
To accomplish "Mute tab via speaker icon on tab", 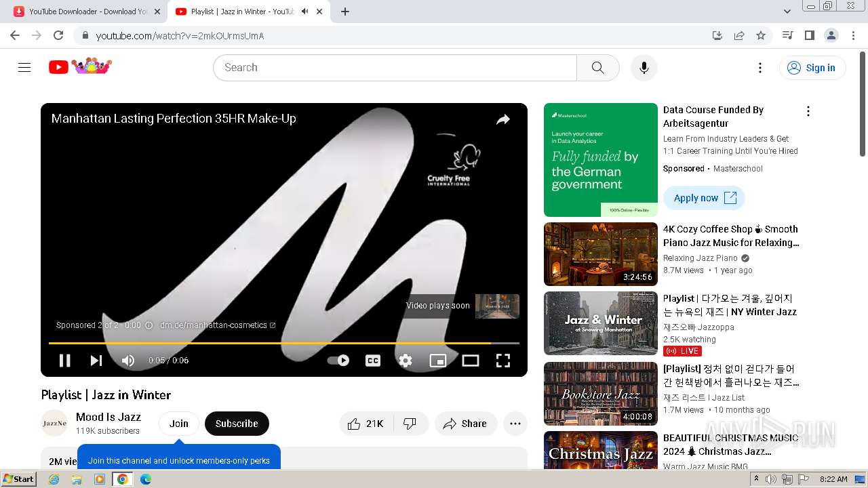I will point(304,12).
